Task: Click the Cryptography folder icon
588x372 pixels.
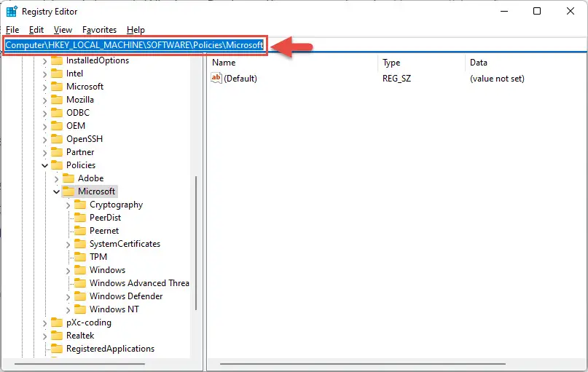Action: pyautogui.click(x=80, y=205)
